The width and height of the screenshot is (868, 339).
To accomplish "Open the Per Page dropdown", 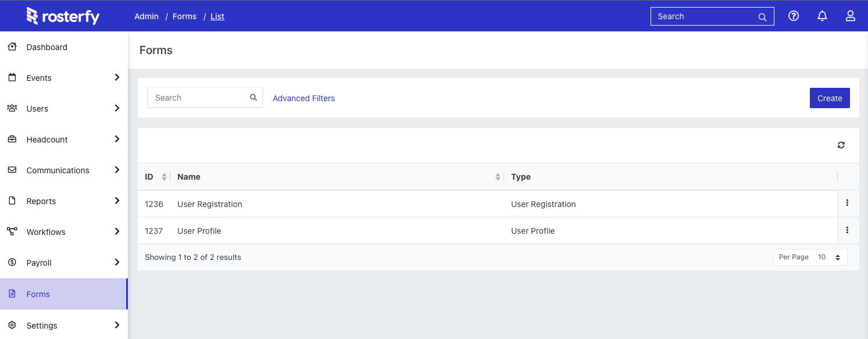I will click(x=828, y=256).
